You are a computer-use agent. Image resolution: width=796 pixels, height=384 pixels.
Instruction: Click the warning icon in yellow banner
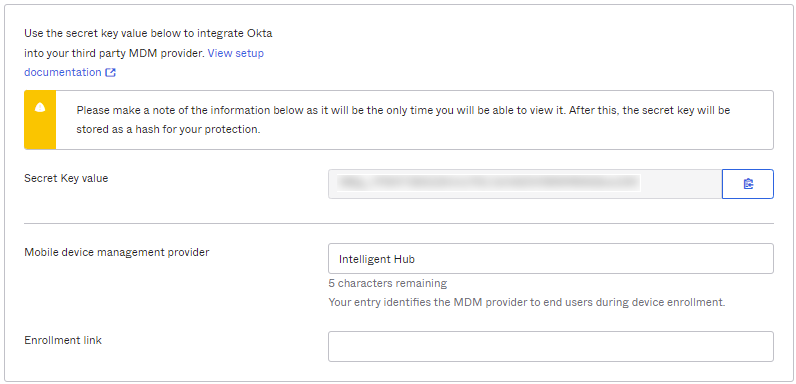pyautogui.click(x=40, y=107)
